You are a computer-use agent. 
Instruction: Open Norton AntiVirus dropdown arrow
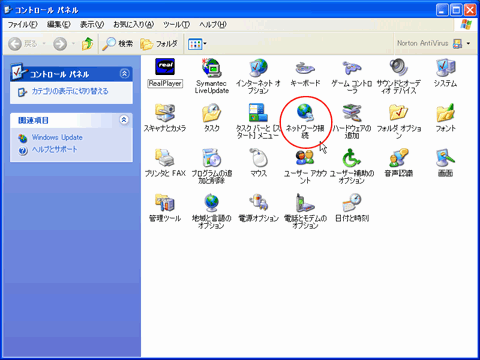pos(468,43)
